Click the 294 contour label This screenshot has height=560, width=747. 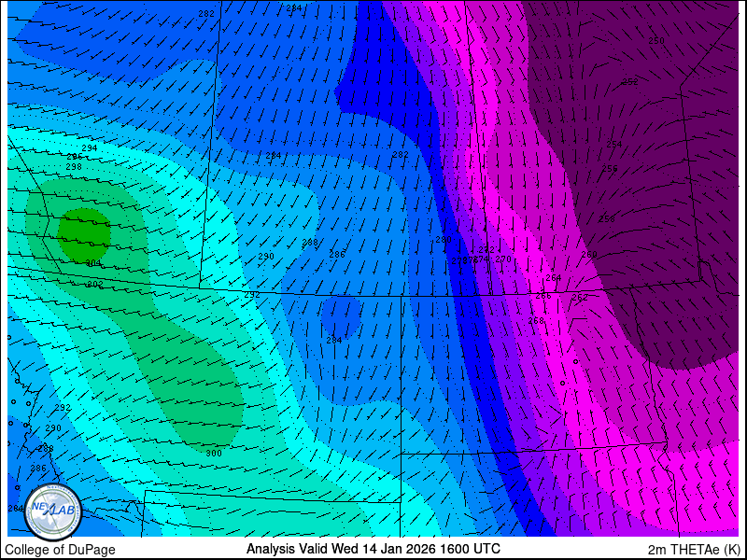point(89,148)
